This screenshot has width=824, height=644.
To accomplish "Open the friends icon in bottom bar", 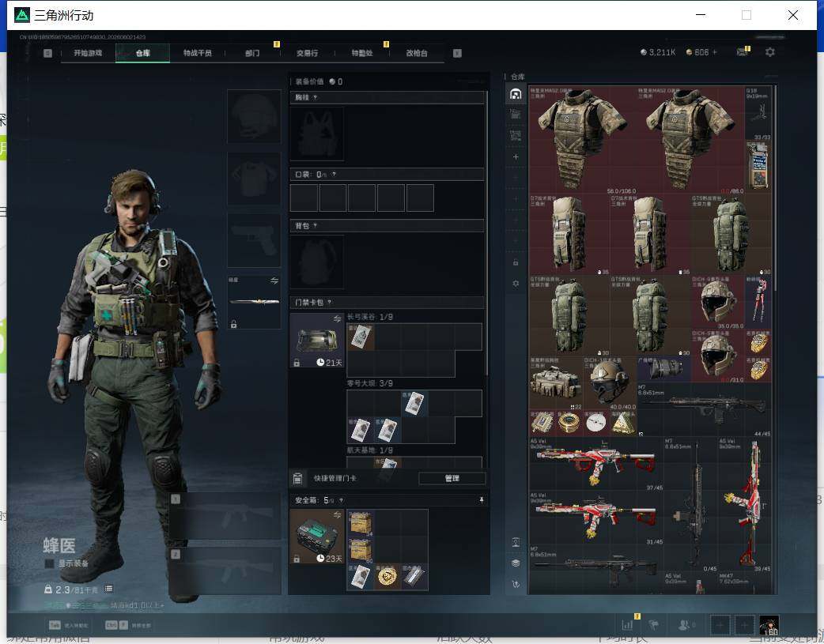I will 684,625.
